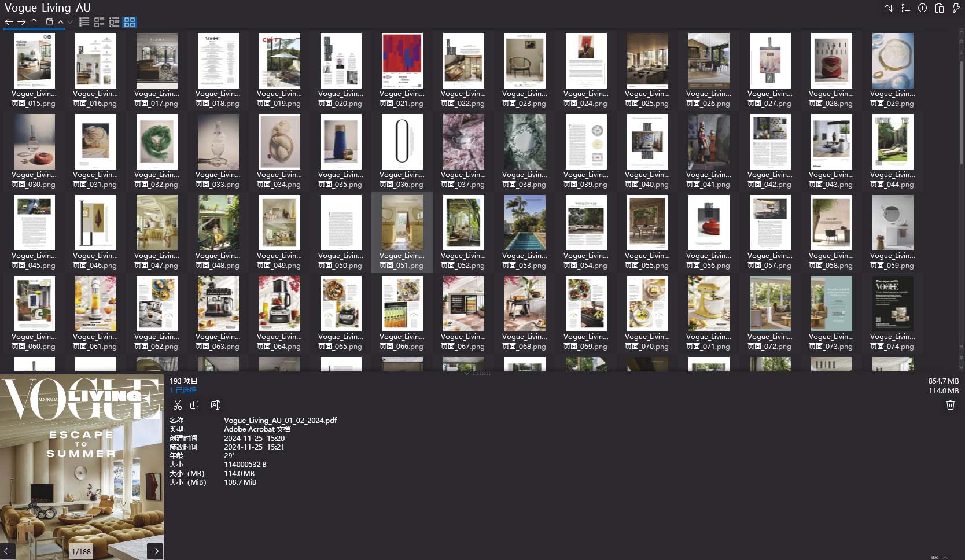Delete the selected file with the trash icon
The height and width of the screenshot is (560, 965).
click(x=950, y=405)
